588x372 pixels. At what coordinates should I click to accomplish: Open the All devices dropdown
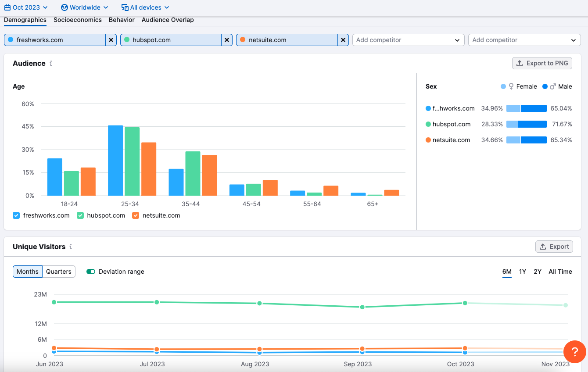click(145, 7)
